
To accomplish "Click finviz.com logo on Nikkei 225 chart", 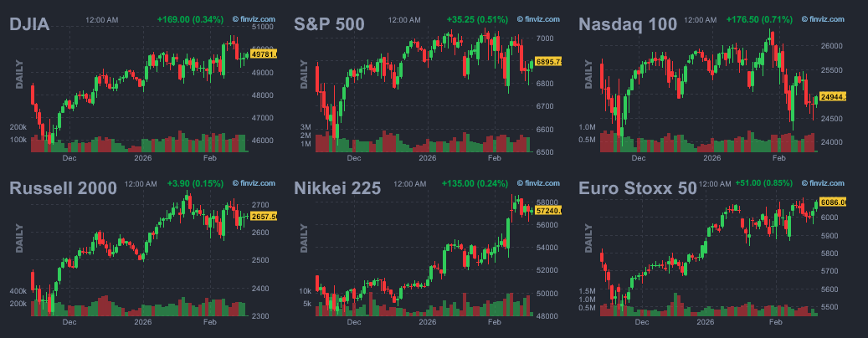I will [539, 182].
